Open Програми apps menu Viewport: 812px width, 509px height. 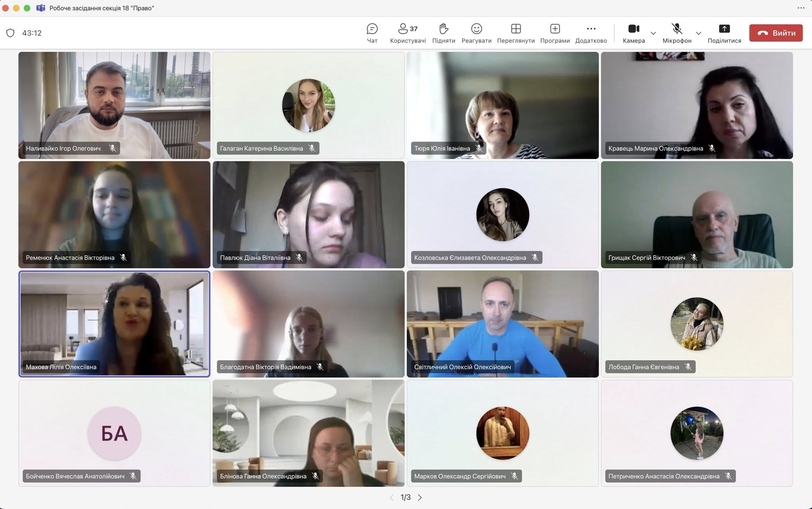coord(555,33)
